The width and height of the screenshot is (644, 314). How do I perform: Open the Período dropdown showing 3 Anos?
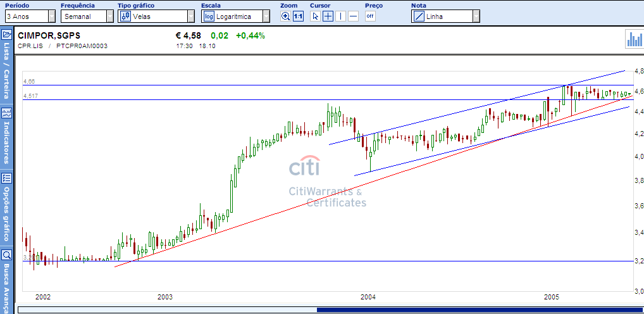pos(30,16)
